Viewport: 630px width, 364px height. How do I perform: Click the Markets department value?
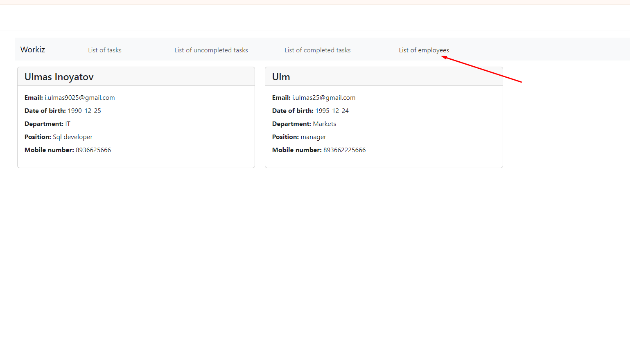coord(325,124)
